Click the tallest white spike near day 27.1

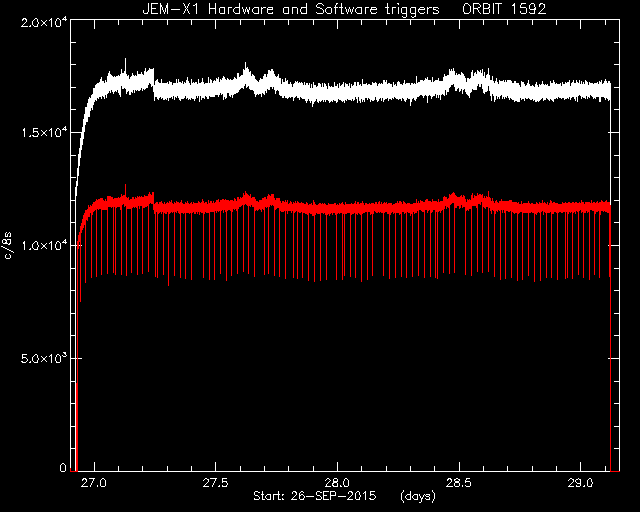click(x=125, y=65)
